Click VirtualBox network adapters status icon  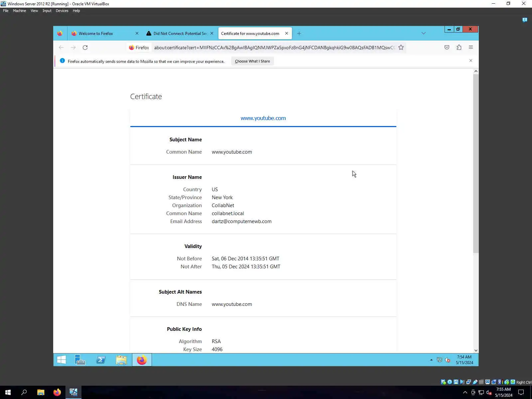468,382
